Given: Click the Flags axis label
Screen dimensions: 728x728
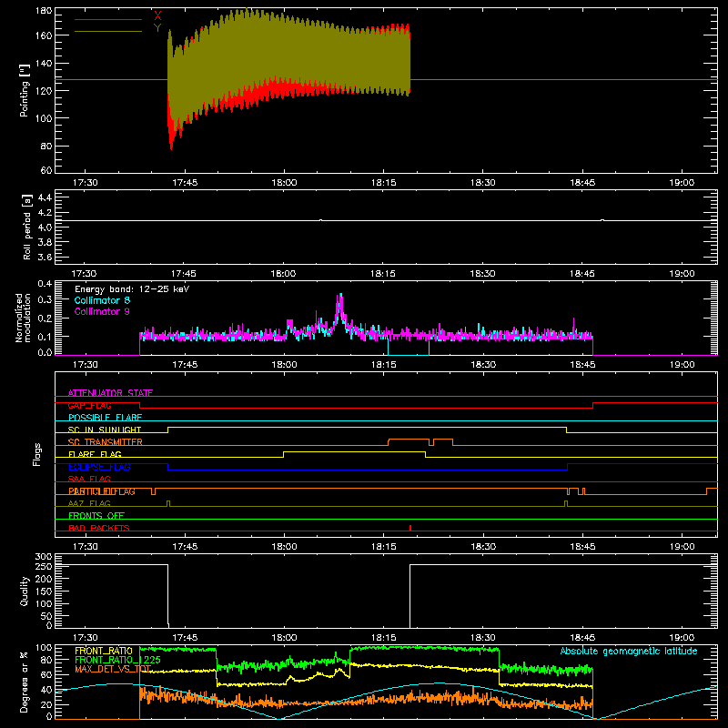Looking at the screenshot, I should tap(37, 454).
